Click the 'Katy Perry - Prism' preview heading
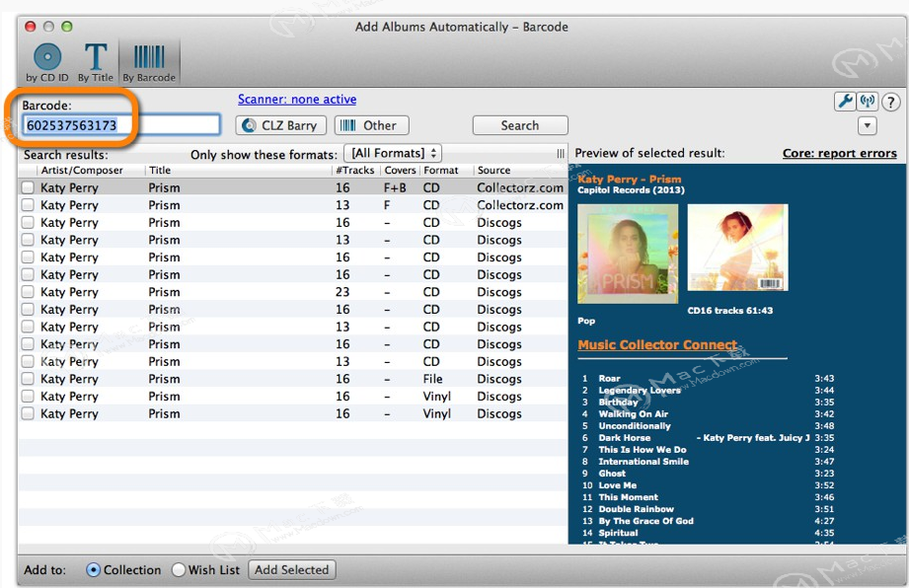 [630, 180]
